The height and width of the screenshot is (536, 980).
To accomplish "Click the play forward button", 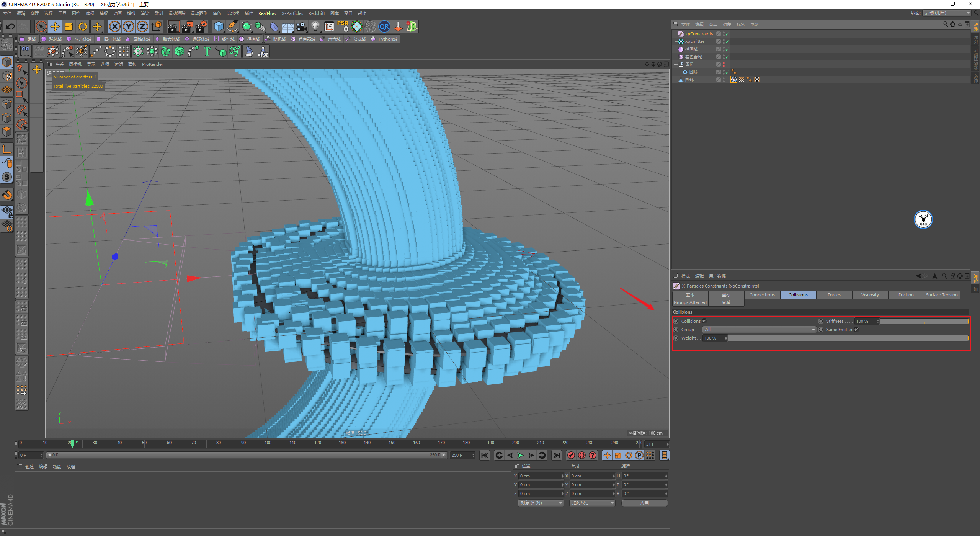I will pos(520,455).
